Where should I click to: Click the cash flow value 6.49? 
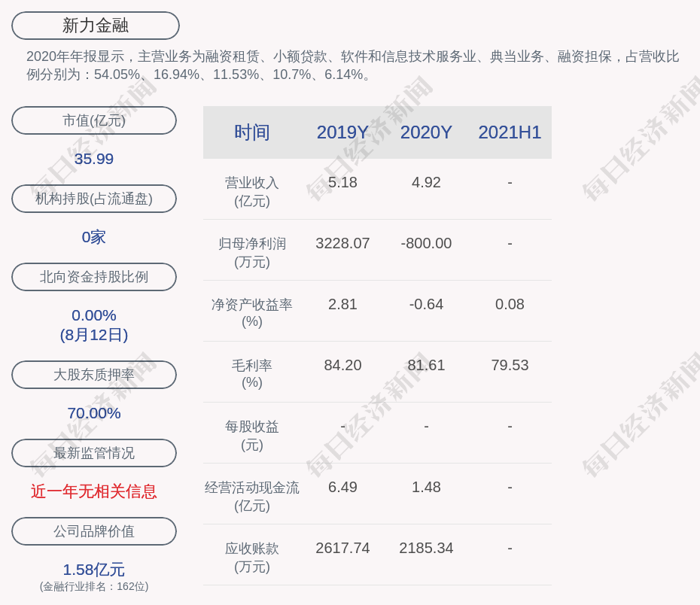click(342, 487)
